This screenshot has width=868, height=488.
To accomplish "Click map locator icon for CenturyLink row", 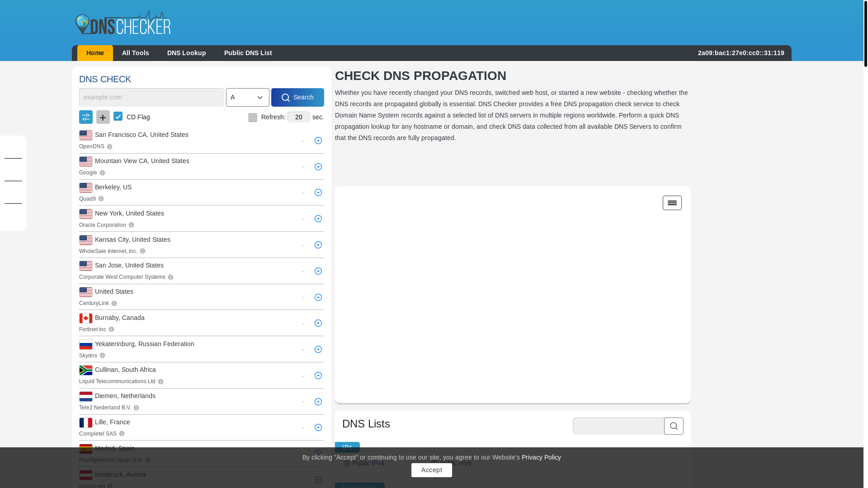I will pyautogui.click(x=318, y=297).
